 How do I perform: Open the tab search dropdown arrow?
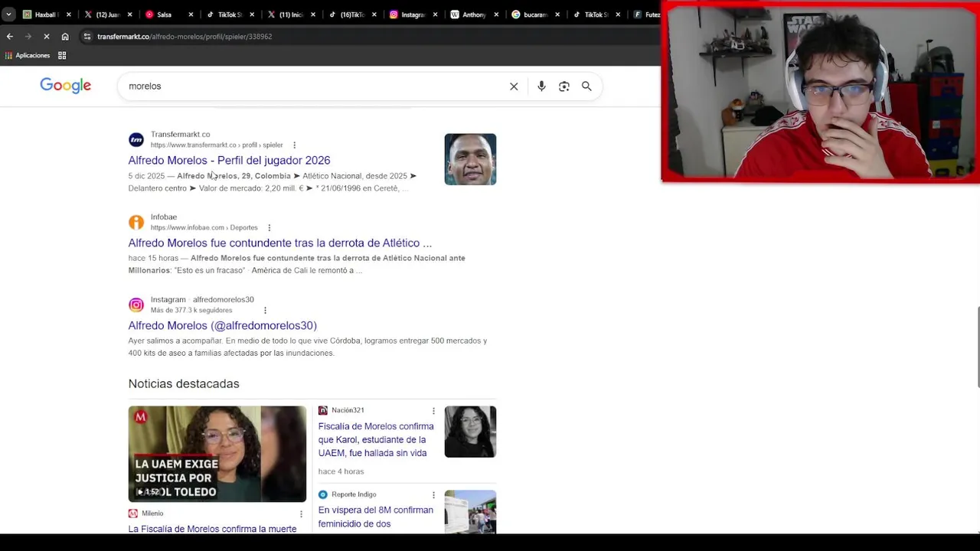pos(8,15)
